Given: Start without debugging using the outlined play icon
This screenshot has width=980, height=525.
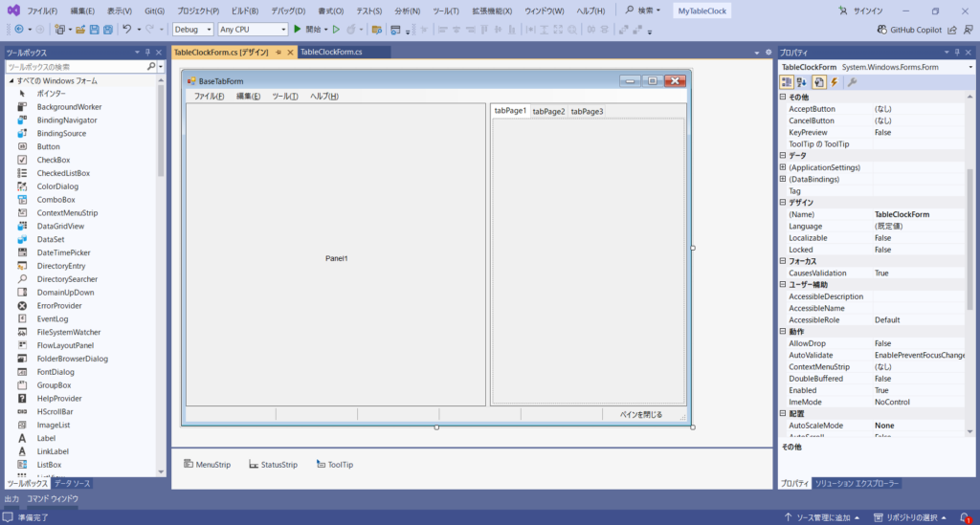Looking at the screenshot, I should point(336,30).
